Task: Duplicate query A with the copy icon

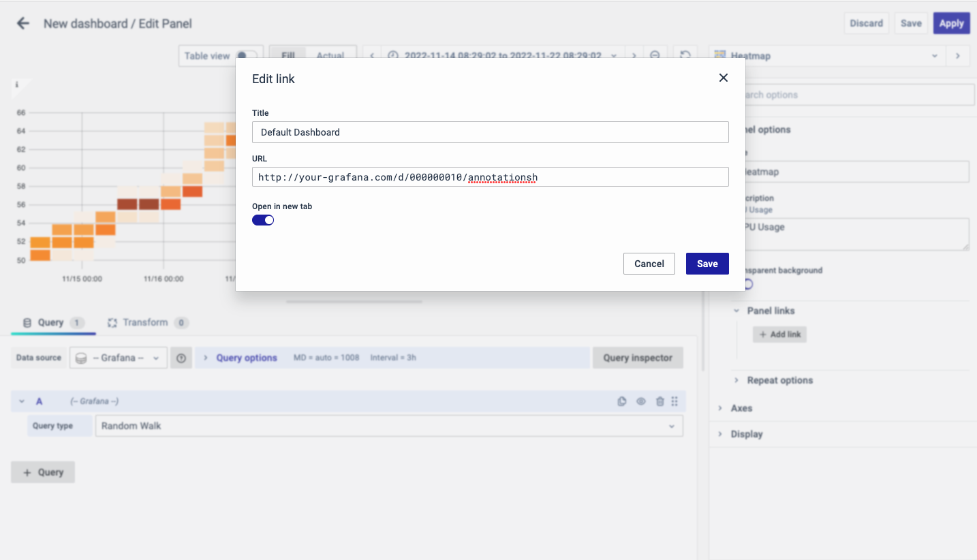Action: (x=621, y=401)
